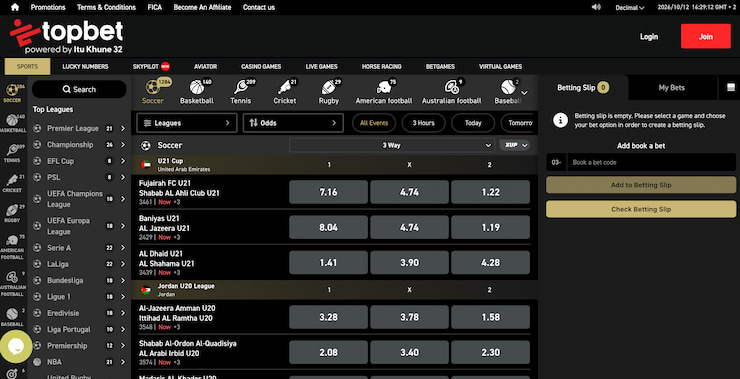This screenshot has height=379, width=740.
Task: Select Australian Football in the left sidebar
Action: coord(13,284)
